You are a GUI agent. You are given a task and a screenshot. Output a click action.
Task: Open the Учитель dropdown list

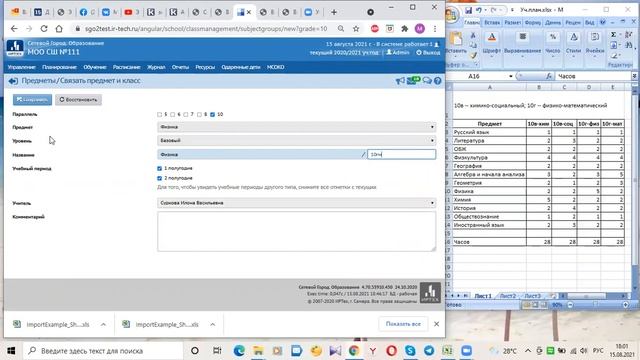tap(296, 203)
